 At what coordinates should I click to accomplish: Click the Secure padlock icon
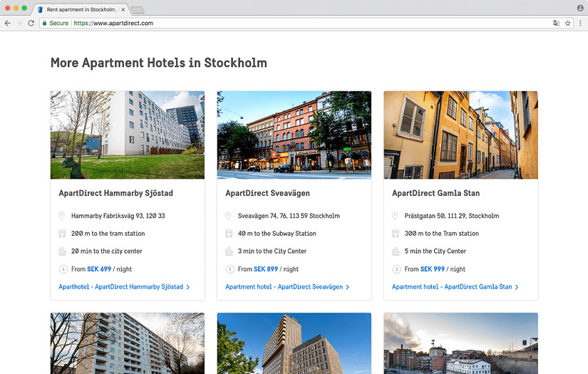coord(45,24)
